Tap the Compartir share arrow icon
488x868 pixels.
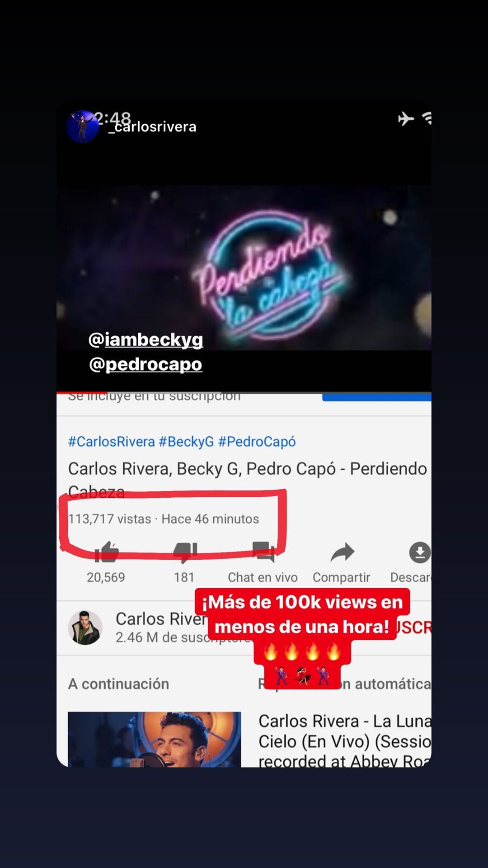(x=342, y=552)
